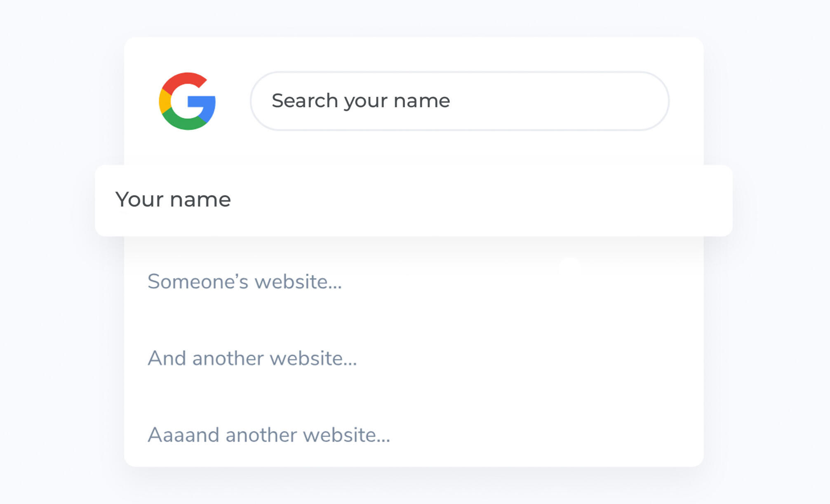
Task: Click the 'Your name' text label
Action: [173, 200]
